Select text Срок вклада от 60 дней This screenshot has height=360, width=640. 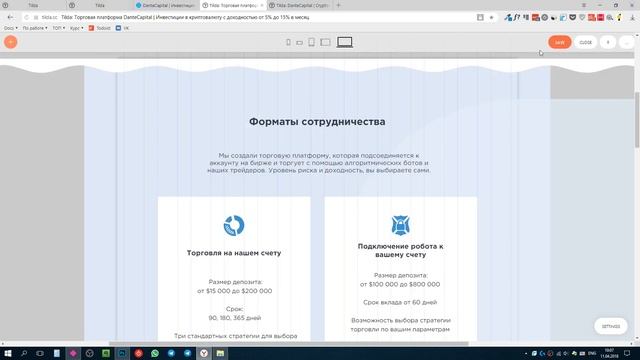(400, 302)
